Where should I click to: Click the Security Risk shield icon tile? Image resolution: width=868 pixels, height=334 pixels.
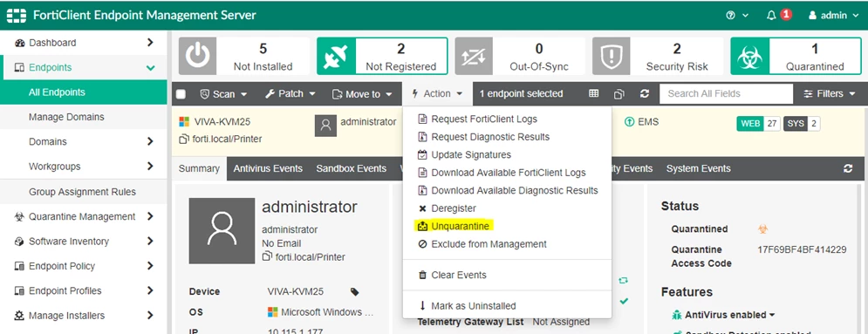[612, 57]
